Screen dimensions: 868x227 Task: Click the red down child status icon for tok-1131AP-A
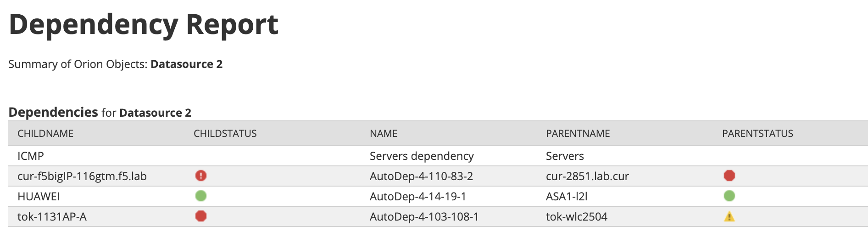click(201, 216)
